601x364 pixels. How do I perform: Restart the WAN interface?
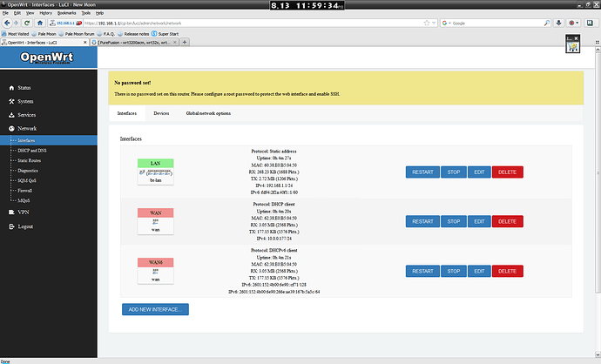click(x=422, y=221)
